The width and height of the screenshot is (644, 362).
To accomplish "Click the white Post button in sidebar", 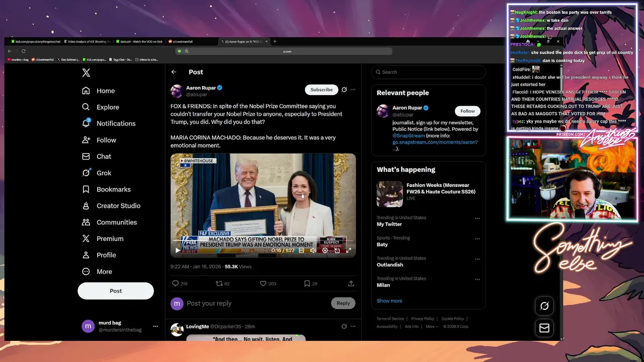I will pyautogui.click(x=116, y=291).
